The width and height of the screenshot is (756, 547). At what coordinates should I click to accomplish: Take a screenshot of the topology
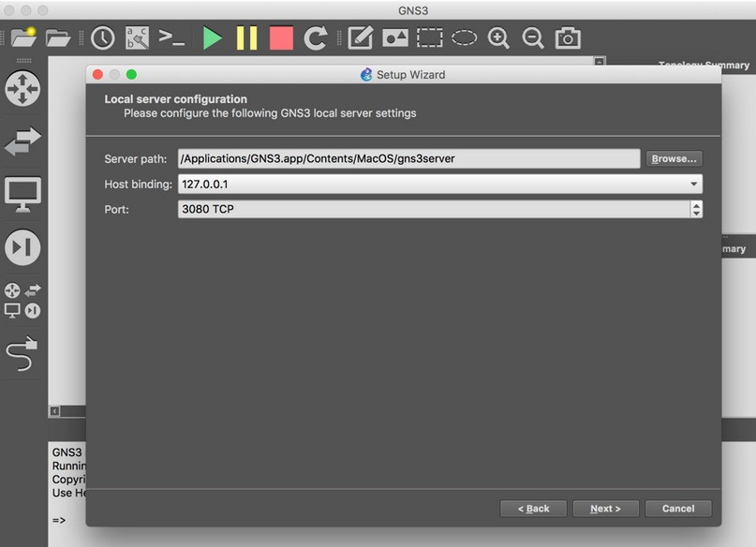tap(566, 37)
